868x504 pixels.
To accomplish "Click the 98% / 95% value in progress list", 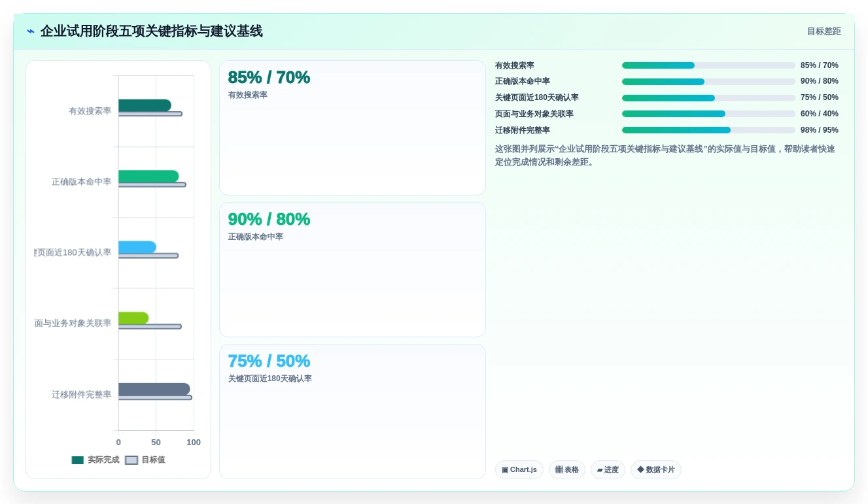I will 820,130.
